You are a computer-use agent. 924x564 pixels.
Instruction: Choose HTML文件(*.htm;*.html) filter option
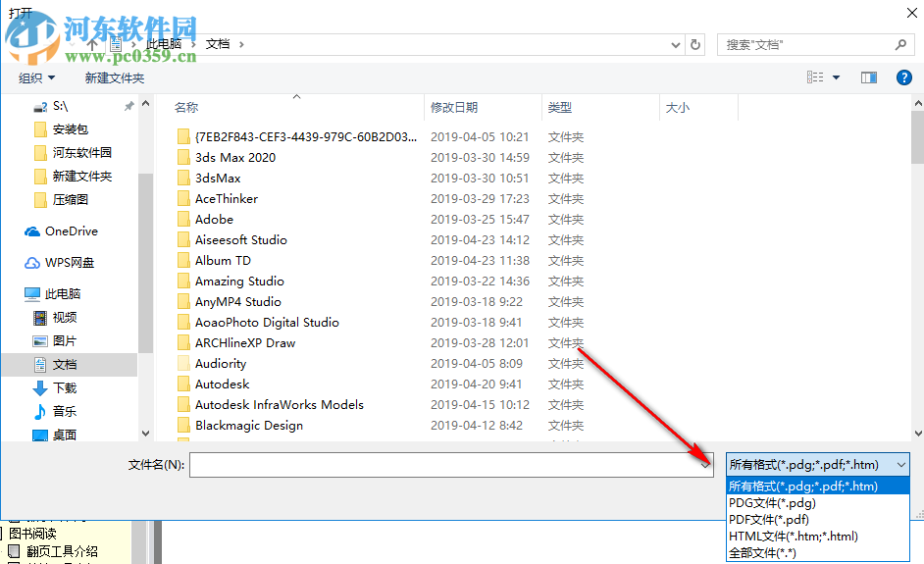(x=818, y=536)
